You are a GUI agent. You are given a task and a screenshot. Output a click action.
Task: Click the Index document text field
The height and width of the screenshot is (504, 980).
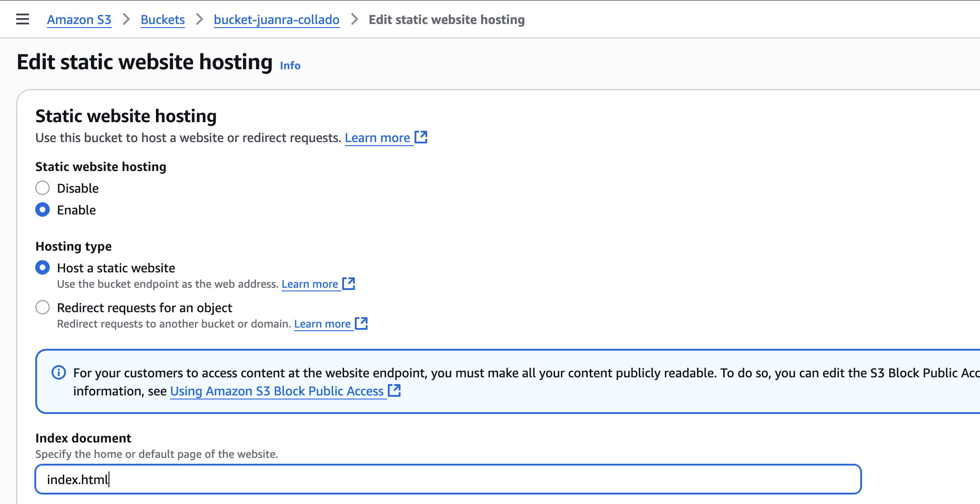448,479
